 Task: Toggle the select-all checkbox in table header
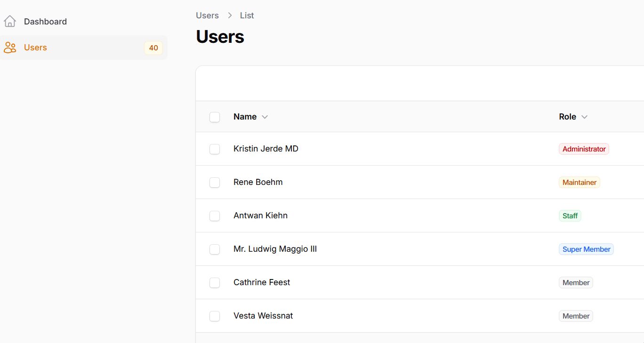coord(215,117)
